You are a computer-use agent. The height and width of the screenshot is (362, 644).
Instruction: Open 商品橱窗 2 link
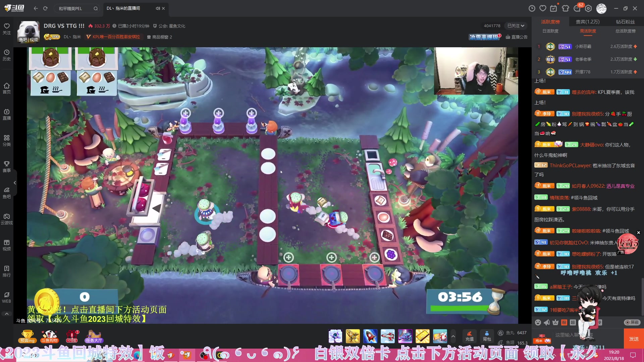click(x=160, y=37)
